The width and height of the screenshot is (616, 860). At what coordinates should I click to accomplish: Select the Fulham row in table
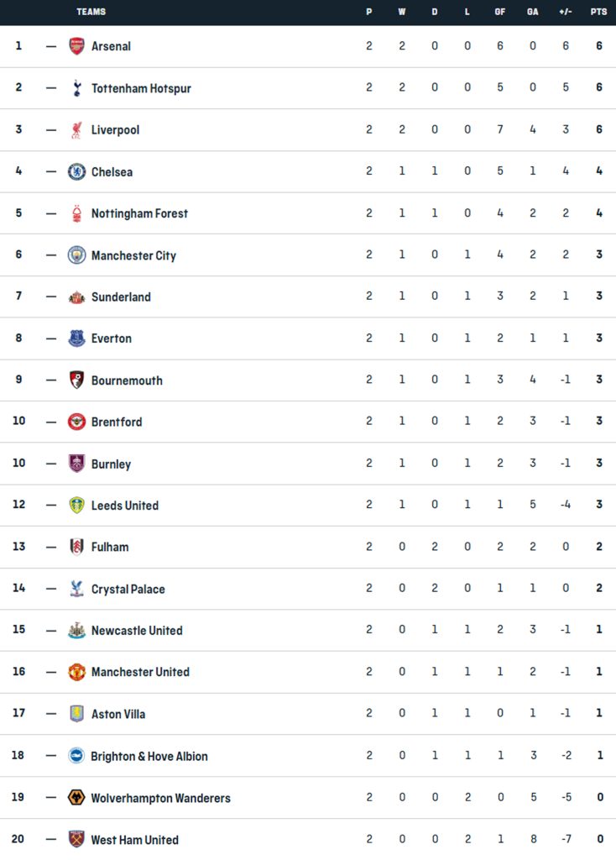[x=308, y=547]
